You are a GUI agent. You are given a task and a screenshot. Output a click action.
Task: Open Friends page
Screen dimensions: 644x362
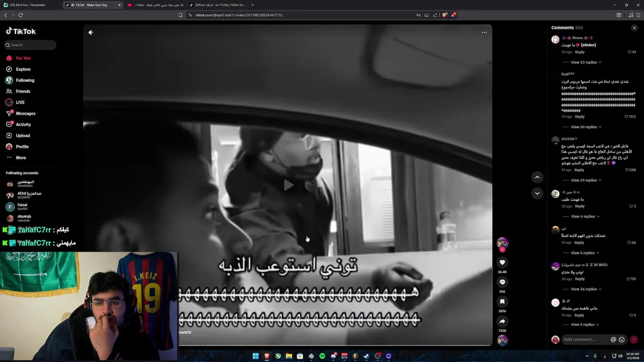pos(18,92)
